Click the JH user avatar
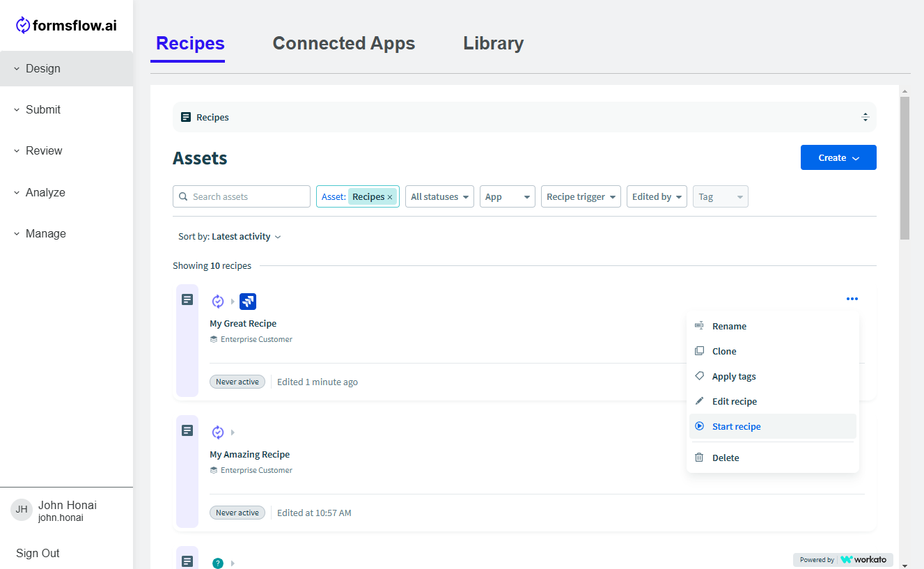Screen dimensions: 924x569 coord(22,510)
